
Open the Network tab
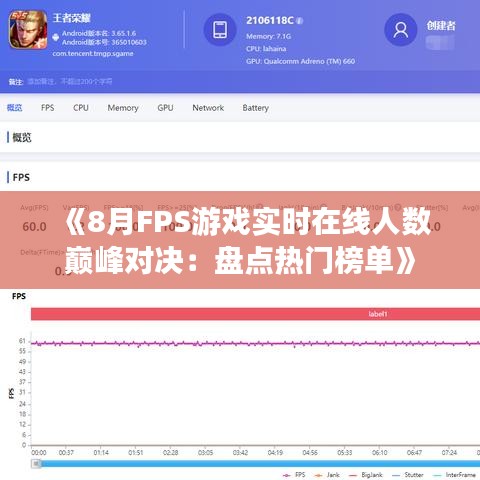pos(208,108)
